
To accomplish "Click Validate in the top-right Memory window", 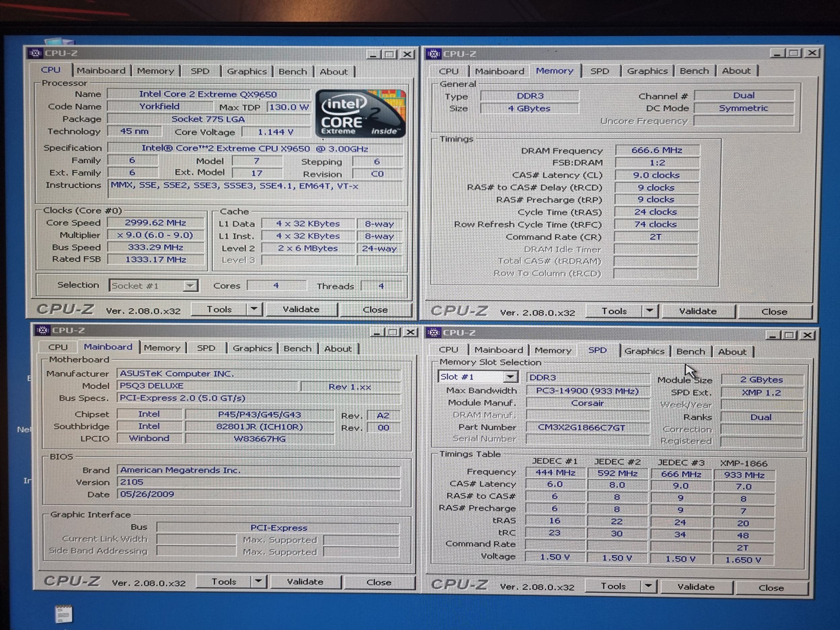I will pyautogui.click(x=698, y=311).
